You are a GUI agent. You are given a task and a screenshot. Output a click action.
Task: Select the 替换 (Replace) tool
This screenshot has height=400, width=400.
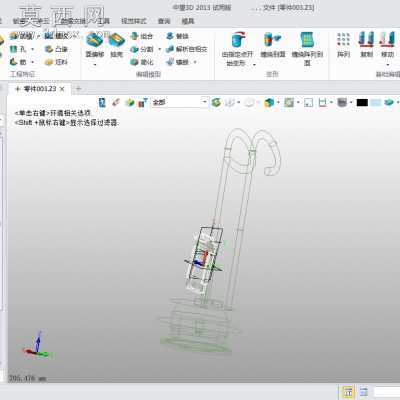tap(177, 36)
